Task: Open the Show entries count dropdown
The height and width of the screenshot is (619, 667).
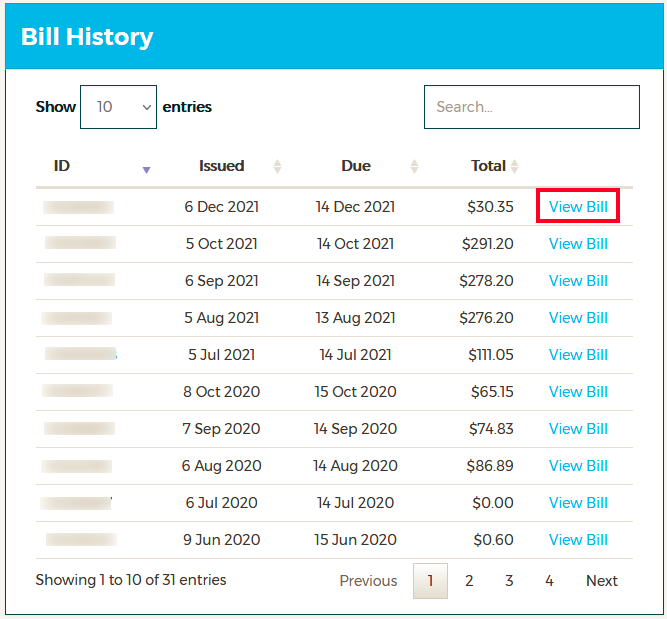Action: pos(118,107)
